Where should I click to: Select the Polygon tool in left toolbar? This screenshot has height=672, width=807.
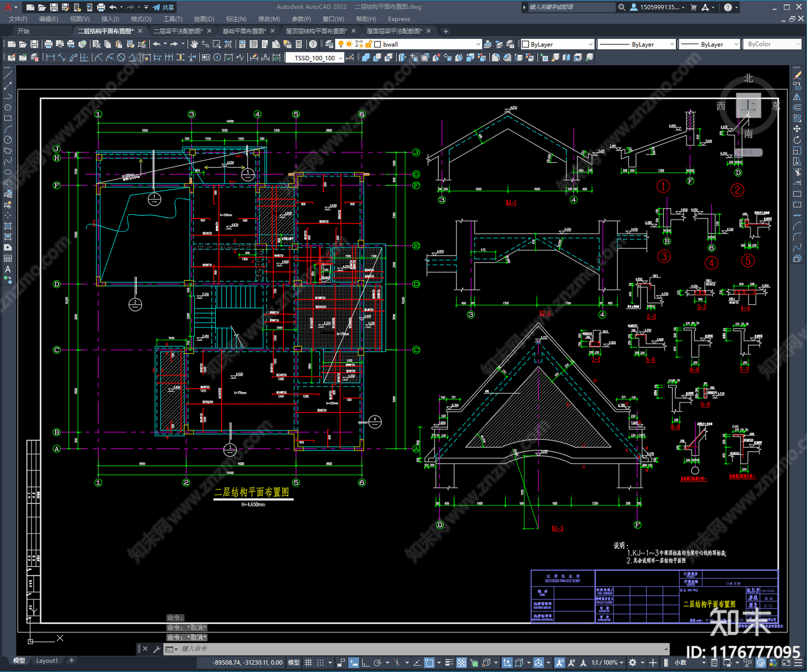point(8,107)
